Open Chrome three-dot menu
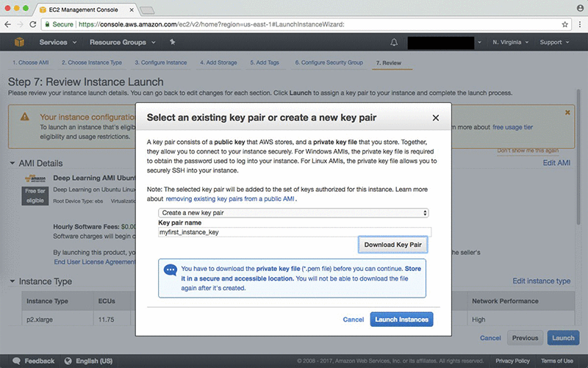The width and height of the screenshot is (588, 368). 580,24
